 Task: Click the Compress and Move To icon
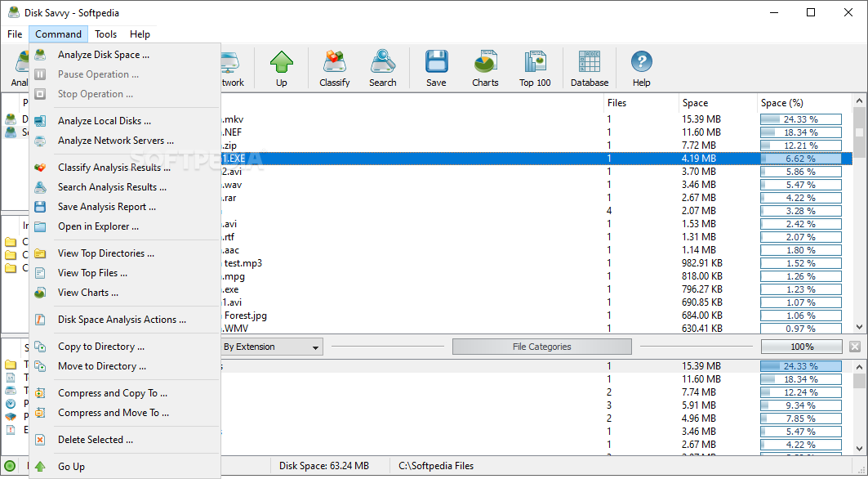click(40, 413)
